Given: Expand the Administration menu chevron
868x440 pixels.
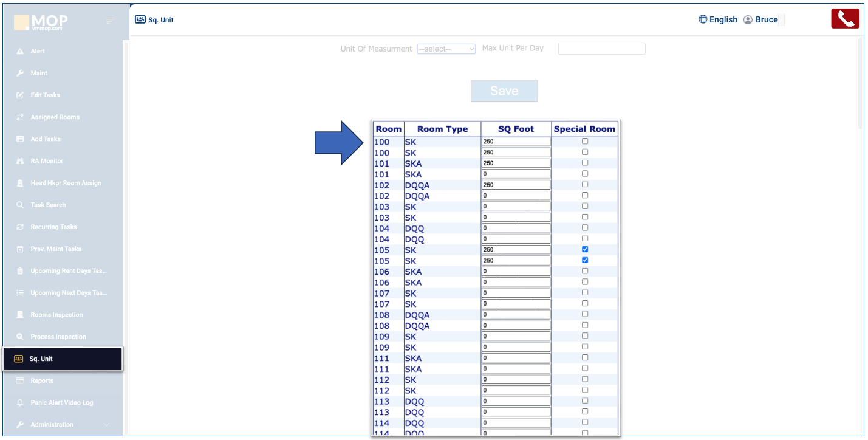Looking at the screenshot, I should click(107, 425).
